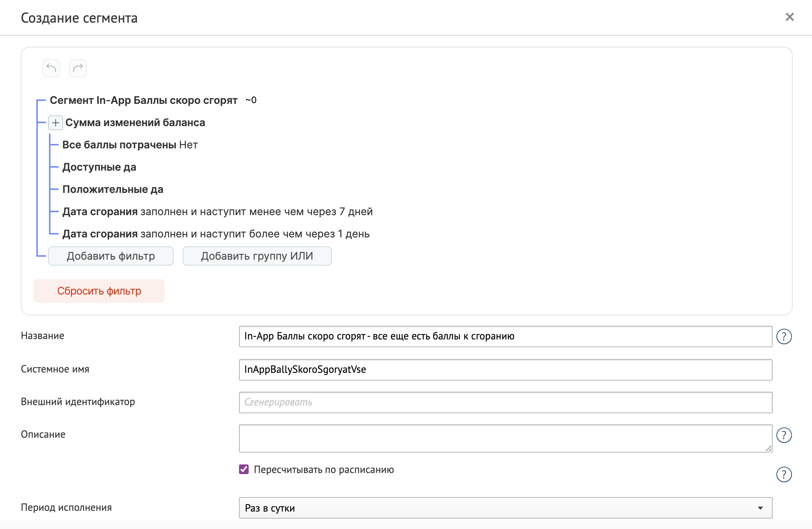Screen dimensions: 812x529
Task: Click the redo arrow icon
Action: point(78,68)
